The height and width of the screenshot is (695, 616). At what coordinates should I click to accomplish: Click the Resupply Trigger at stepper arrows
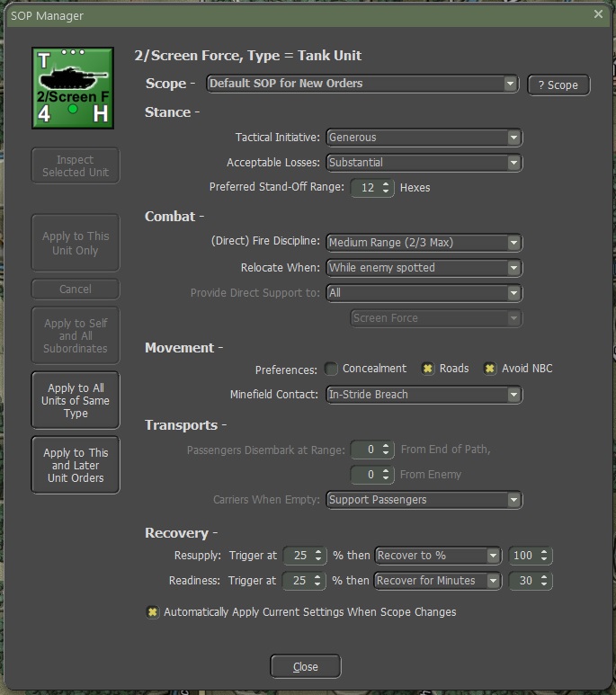pos(318,556)
